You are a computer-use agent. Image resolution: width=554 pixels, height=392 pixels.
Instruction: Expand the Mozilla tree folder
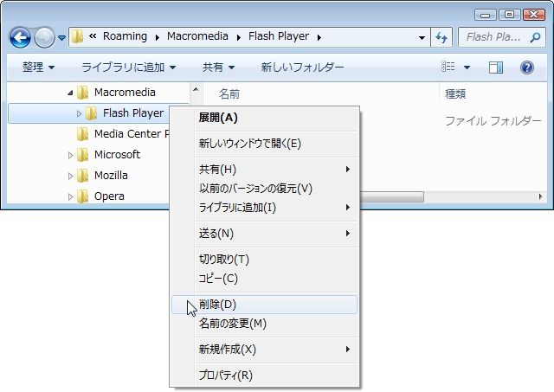click(x=70, y=176)
